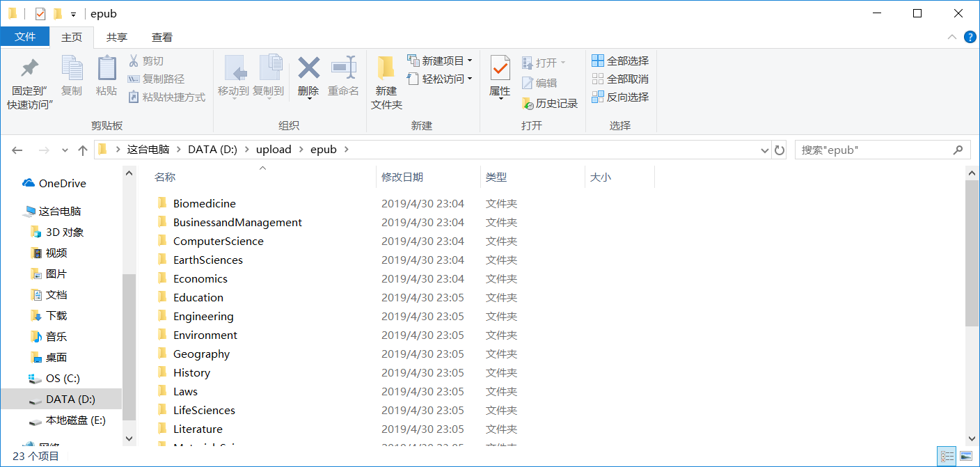Collapse the ribbon with the chevron arrow
The image size is (980, 467).
tap(953, 37)
